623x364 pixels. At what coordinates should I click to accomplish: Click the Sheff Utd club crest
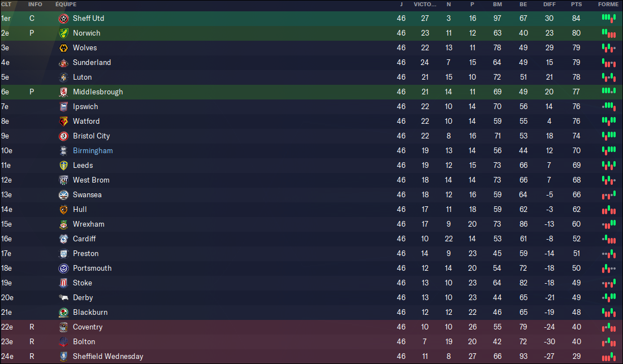[x=63, y=18]
